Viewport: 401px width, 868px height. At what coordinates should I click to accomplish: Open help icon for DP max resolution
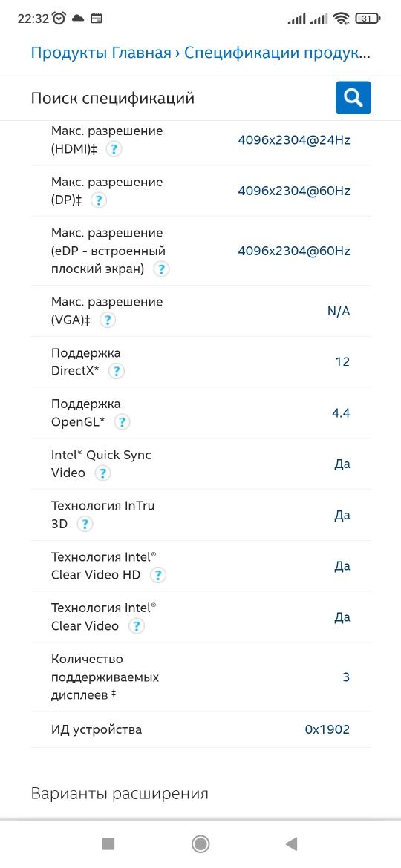point(99,200)
